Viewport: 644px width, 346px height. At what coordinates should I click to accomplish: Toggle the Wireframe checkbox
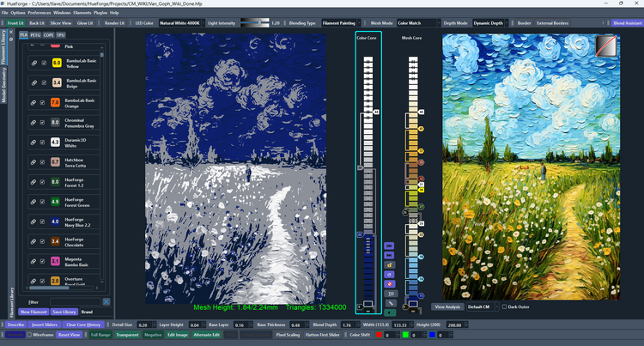tap(29, 335)
